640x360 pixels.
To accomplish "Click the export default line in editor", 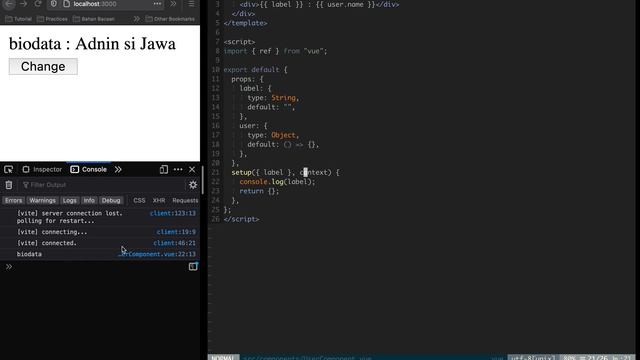I will pyautogui.click(x=256, y=70).
